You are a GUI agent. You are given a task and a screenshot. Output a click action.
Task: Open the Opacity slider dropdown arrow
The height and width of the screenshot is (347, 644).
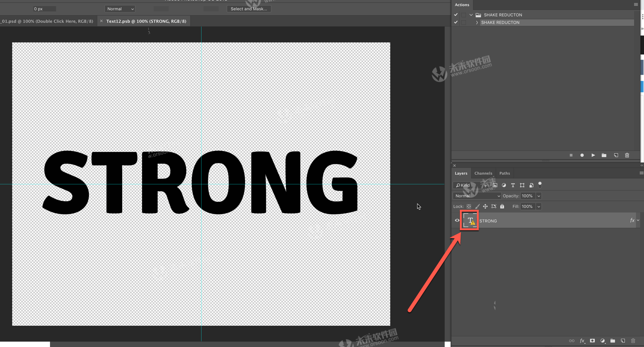click(x=538, y=196)
